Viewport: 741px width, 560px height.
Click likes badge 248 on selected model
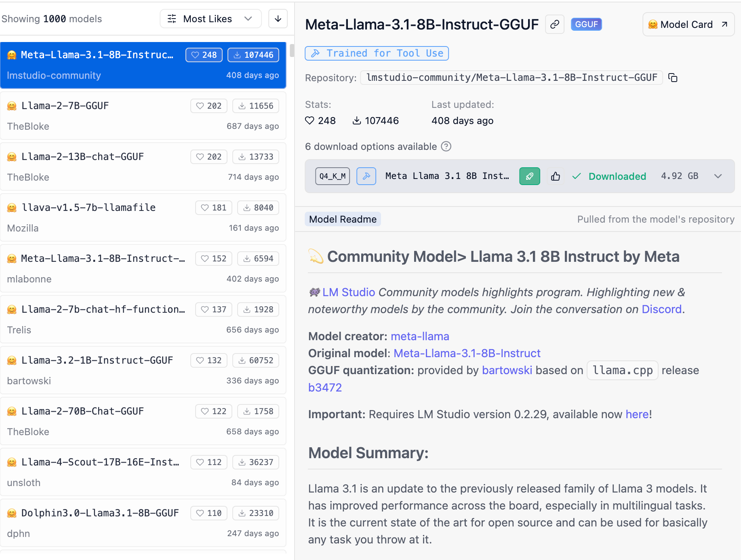(x=204, y=55)
